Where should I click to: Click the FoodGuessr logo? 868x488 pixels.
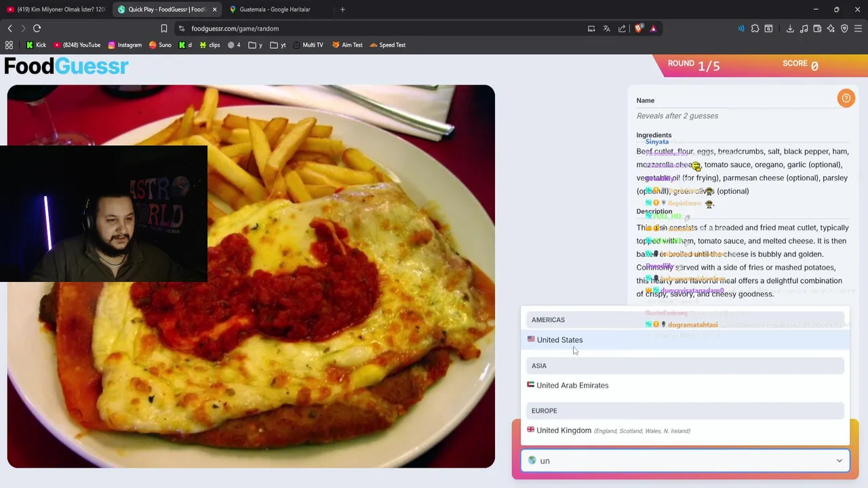66,66
